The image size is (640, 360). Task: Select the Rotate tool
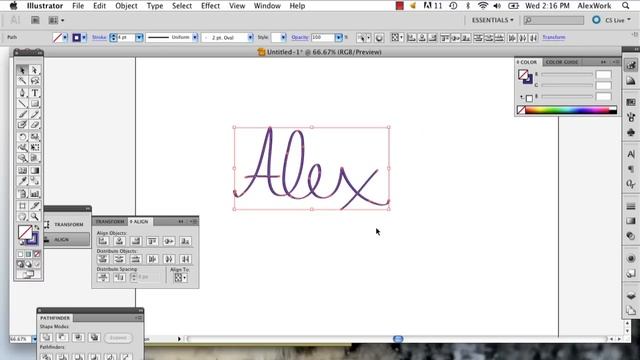(22, 137)
